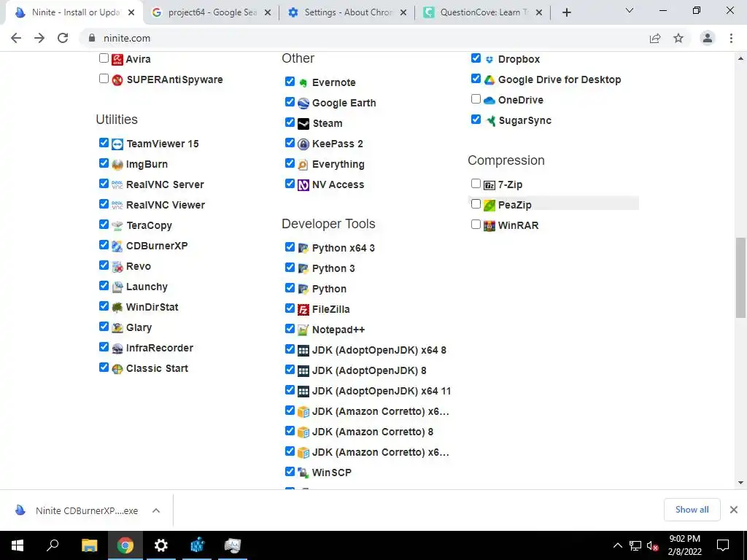This screenshot has height=560, width=747.
Task: Switch to the Settings - About Chrome tab
Action: (x=348, y=12)
